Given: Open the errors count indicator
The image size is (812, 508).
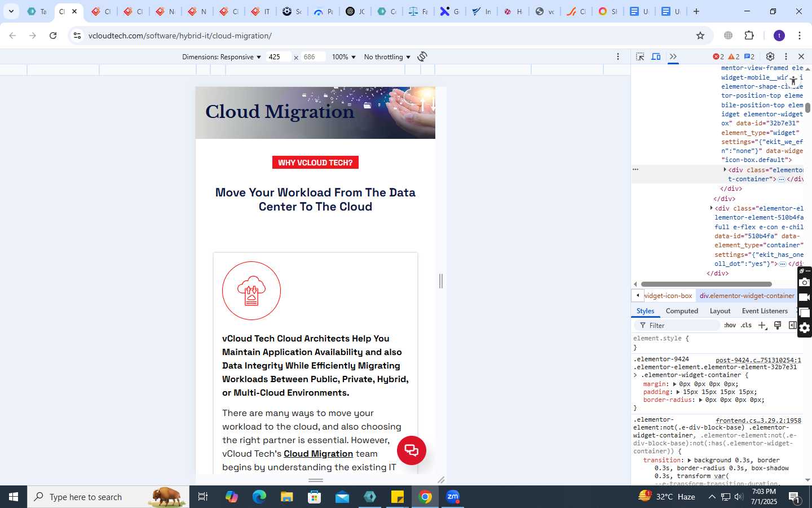Looking at the screenshot, I should pos(718,56).
